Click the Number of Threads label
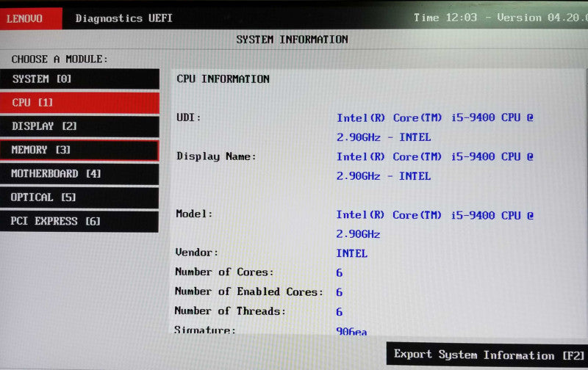Image resolution: width=588 pixels, height=370 pixels. point(230,311)
